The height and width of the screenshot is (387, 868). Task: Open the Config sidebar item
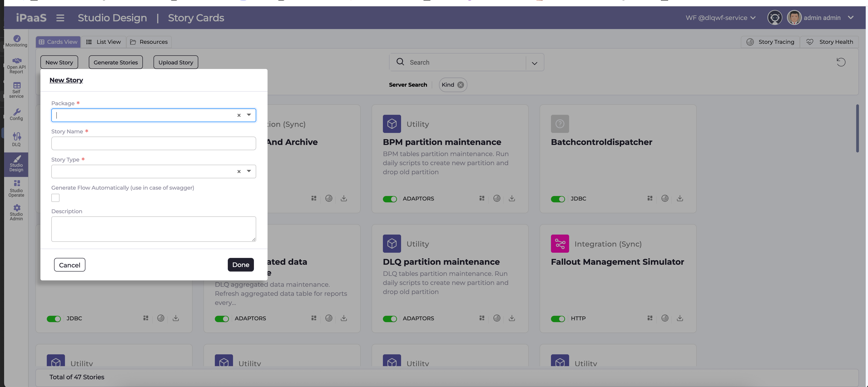[x=16, y=114]
